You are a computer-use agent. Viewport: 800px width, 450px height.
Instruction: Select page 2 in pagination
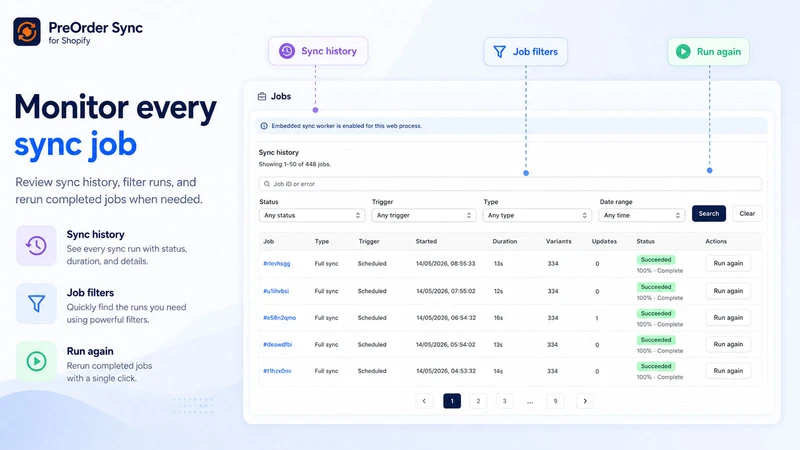[x=478, y=401]
